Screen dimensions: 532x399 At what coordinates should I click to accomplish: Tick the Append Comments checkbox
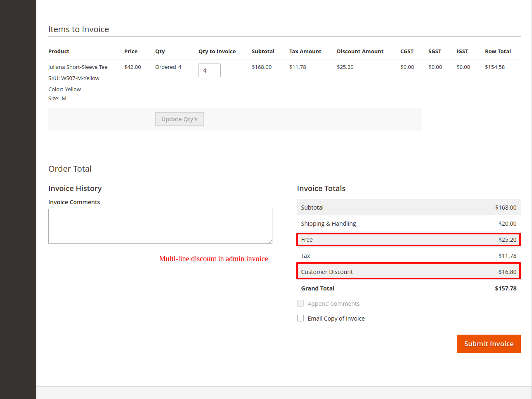click(300, 303)
